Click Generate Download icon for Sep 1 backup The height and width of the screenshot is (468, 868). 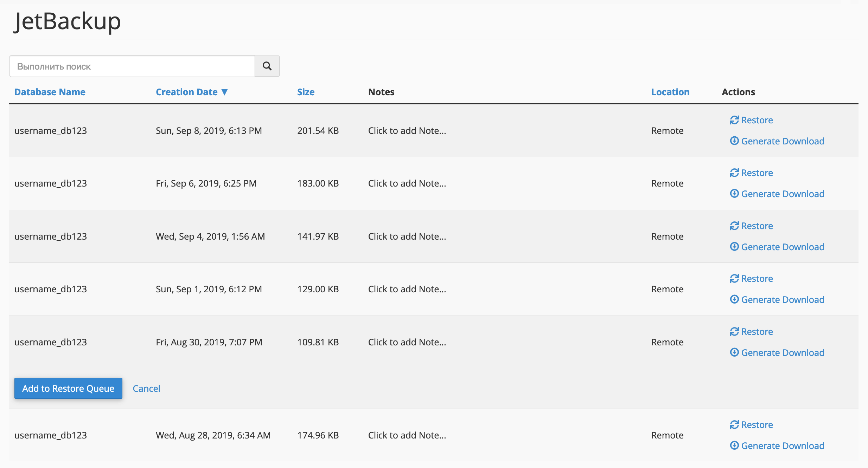click(x=735, y=300)
